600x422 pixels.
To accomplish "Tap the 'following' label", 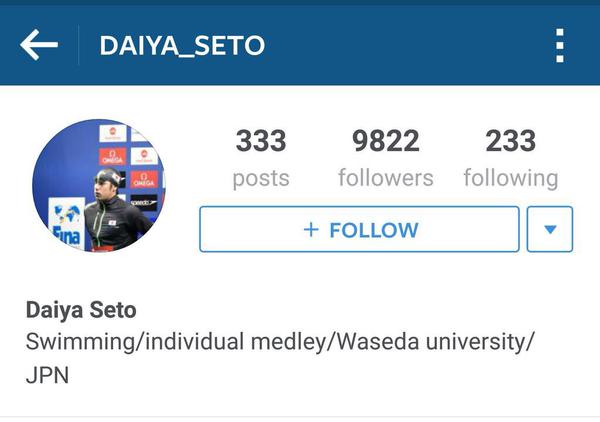I will click(511, 179).
